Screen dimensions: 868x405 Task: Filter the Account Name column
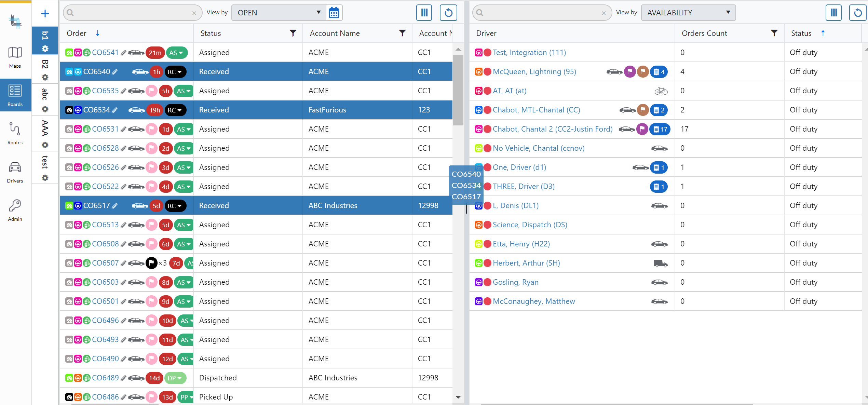402,33
